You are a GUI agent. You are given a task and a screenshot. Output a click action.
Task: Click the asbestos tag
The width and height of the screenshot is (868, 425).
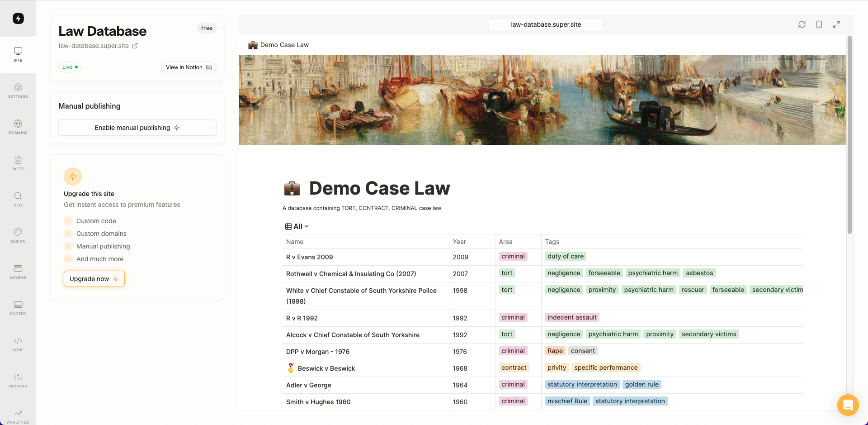point(699,273)
